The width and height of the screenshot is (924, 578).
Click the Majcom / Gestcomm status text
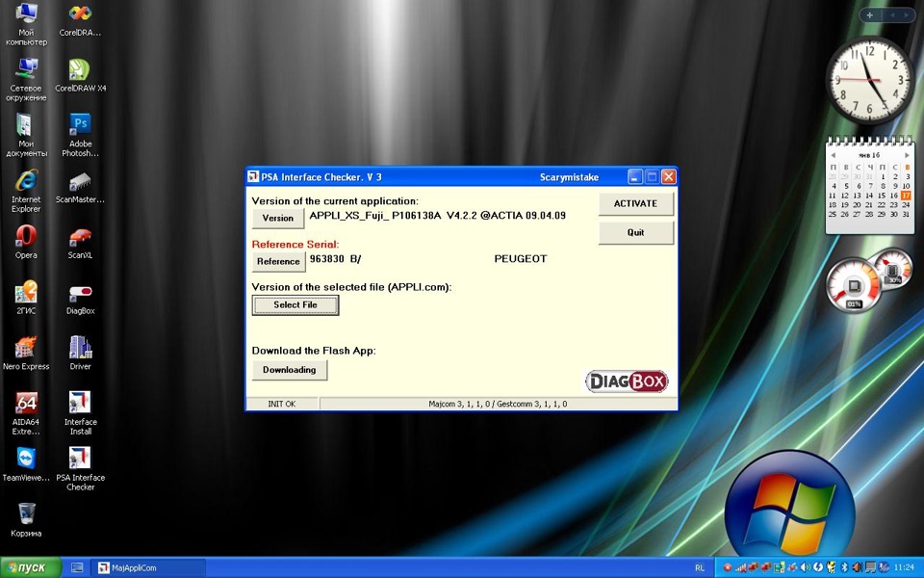498,404
